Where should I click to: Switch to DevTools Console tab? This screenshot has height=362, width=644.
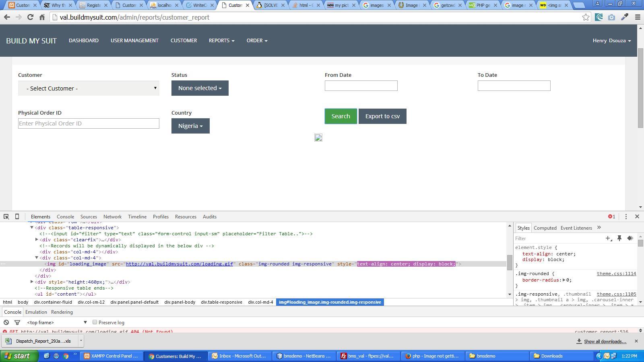click(65, 216)
